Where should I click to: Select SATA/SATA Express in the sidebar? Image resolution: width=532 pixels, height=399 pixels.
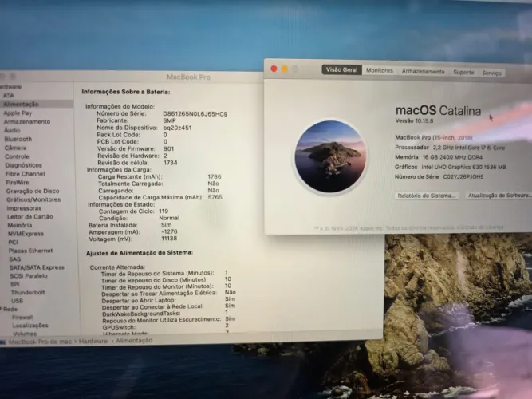[x=37, y=267]
